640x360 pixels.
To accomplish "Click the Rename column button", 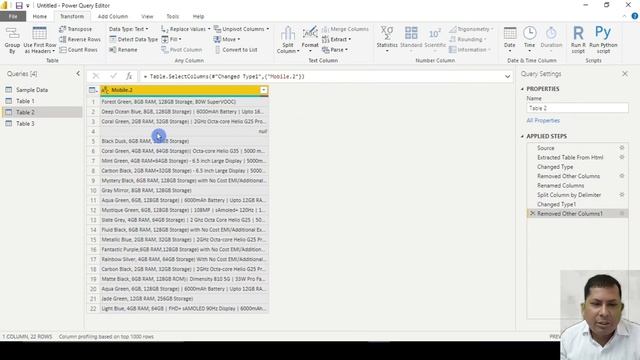I will click(x=123, y=49).
